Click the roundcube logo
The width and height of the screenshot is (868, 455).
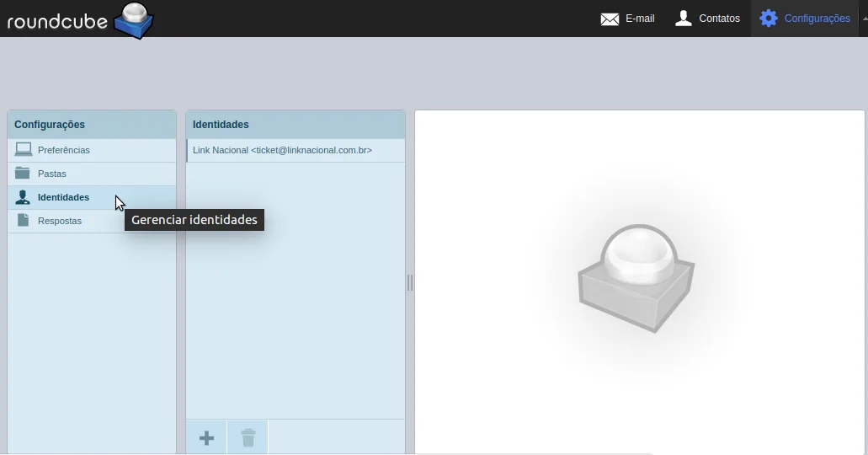point(80,20)
